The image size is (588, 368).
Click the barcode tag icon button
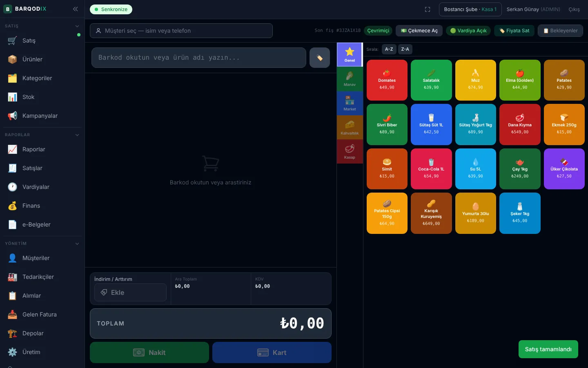click(x=320, y=58)
